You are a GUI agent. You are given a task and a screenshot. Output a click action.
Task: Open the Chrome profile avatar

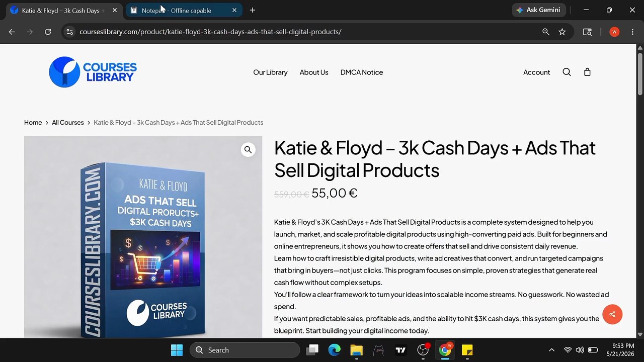[x=614, y=32]
